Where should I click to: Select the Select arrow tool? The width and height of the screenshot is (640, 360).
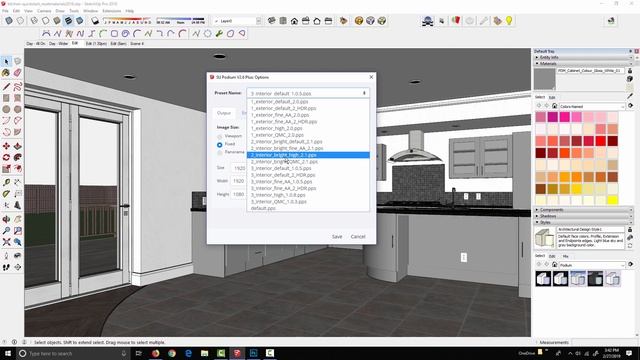tap(6, 61)
